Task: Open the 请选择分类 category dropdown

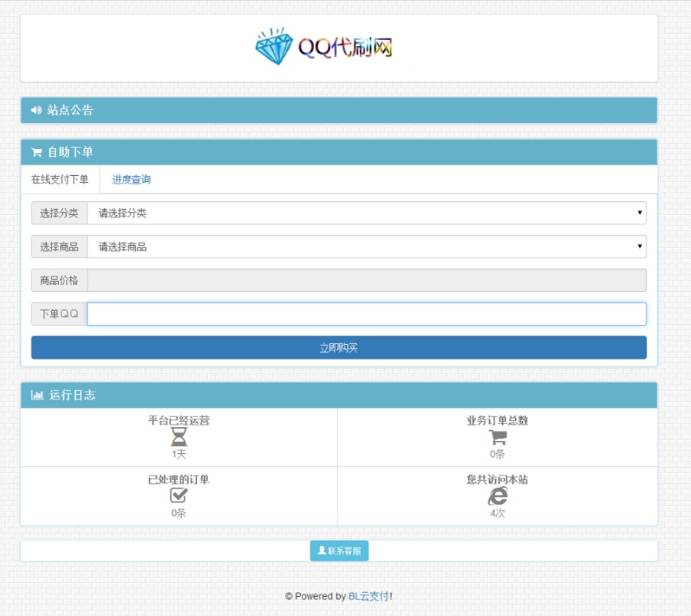Action: tap(366, 214)
